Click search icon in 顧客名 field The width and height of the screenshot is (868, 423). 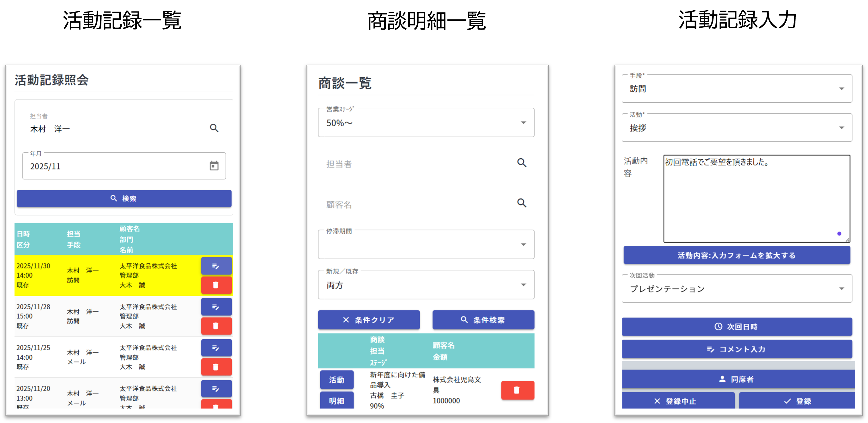(x=522, y=203)
